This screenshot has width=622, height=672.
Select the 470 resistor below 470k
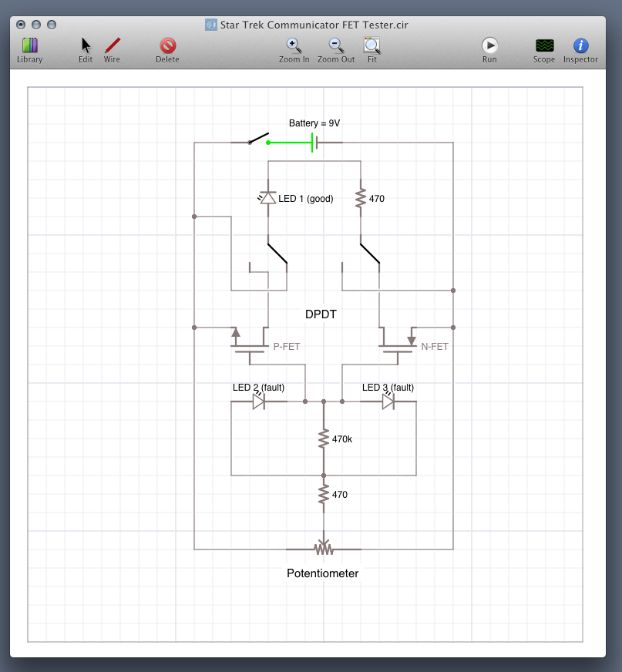point(324,494)
